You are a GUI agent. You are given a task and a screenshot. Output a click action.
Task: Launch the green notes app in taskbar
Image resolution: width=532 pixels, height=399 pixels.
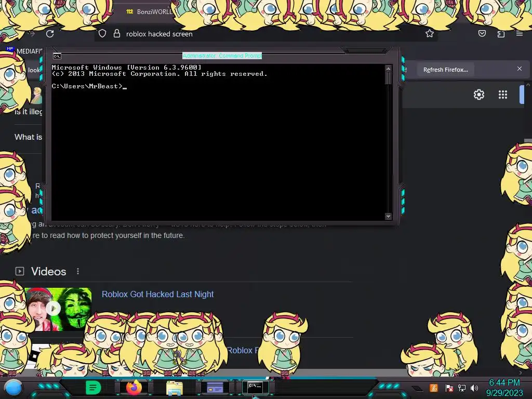click(x=93, y=388)
